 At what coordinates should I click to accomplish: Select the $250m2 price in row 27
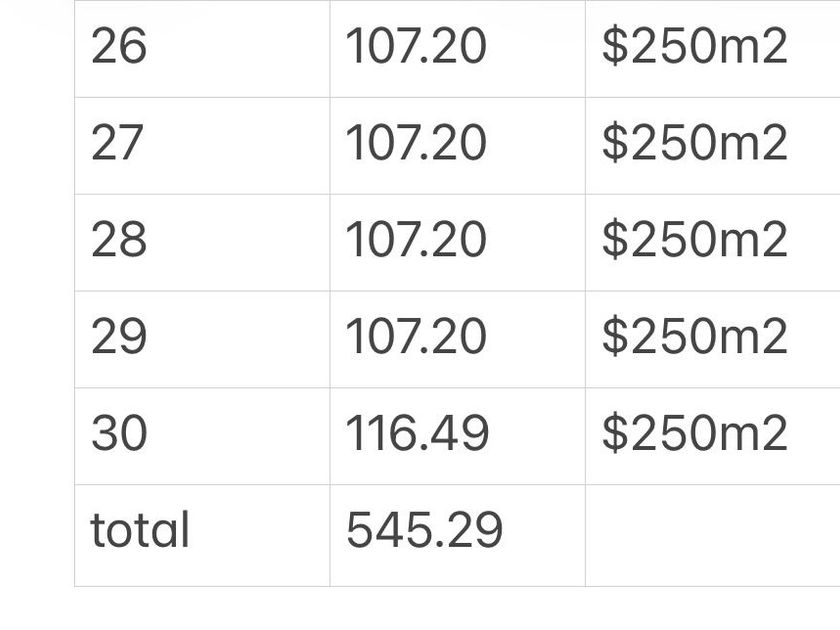694,143
